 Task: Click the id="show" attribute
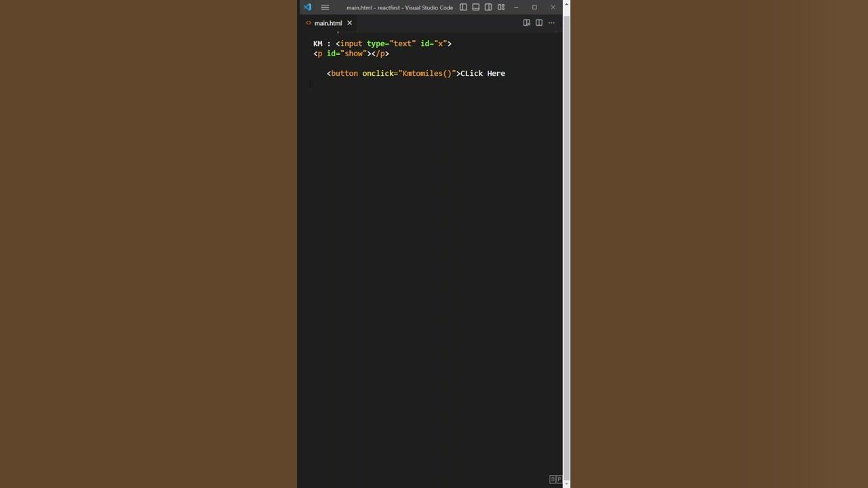347,54
